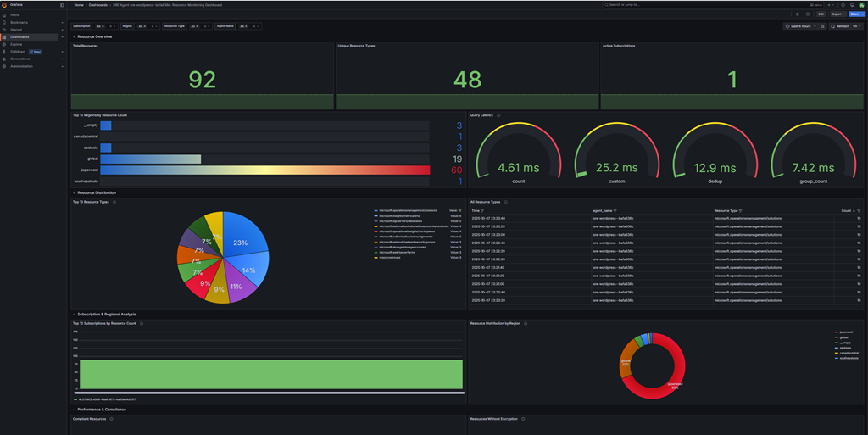Screen dimensions: 868x435
Task: Click the zoom out time range icon
Action: tap(824, 26)
